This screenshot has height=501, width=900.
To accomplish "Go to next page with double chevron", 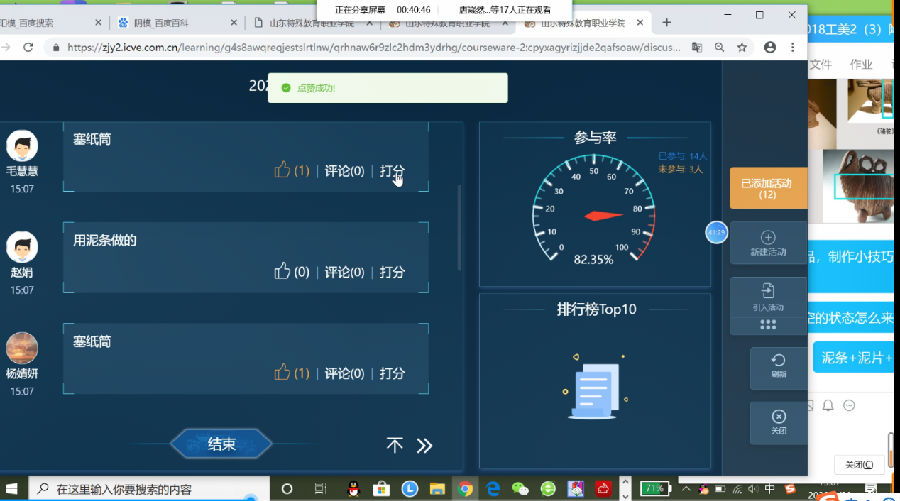I will (x=424, y=445).
